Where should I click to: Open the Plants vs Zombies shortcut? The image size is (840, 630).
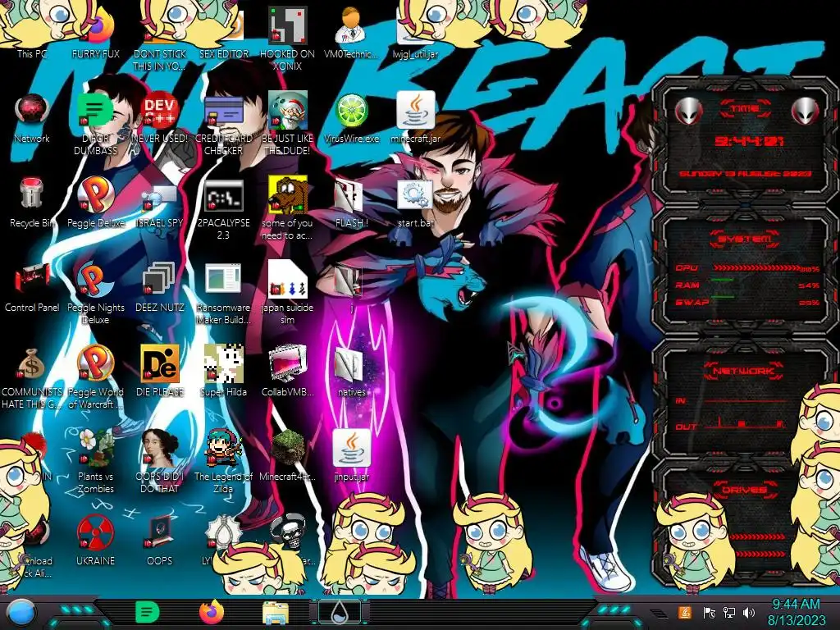pyautogui.click(x=95, y=448)
